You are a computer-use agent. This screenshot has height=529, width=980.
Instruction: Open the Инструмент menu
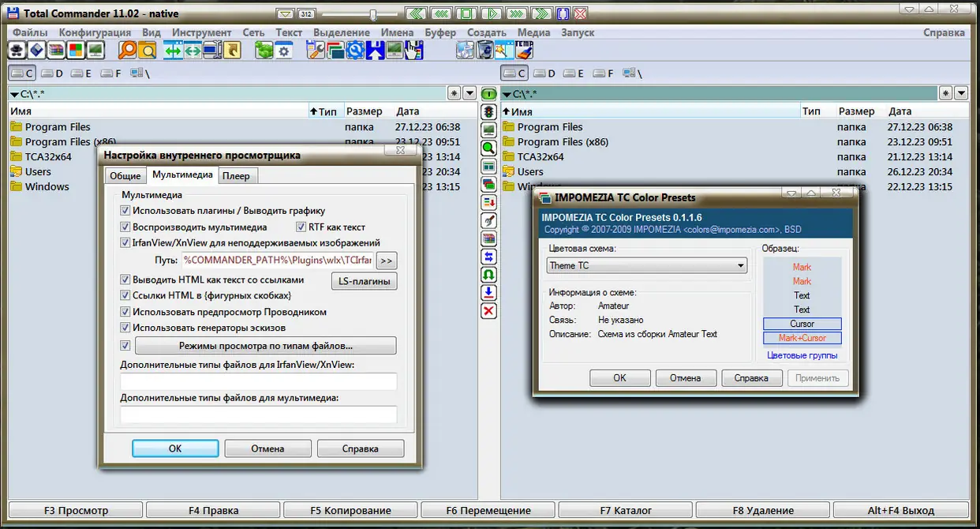(x=202, y=32)
